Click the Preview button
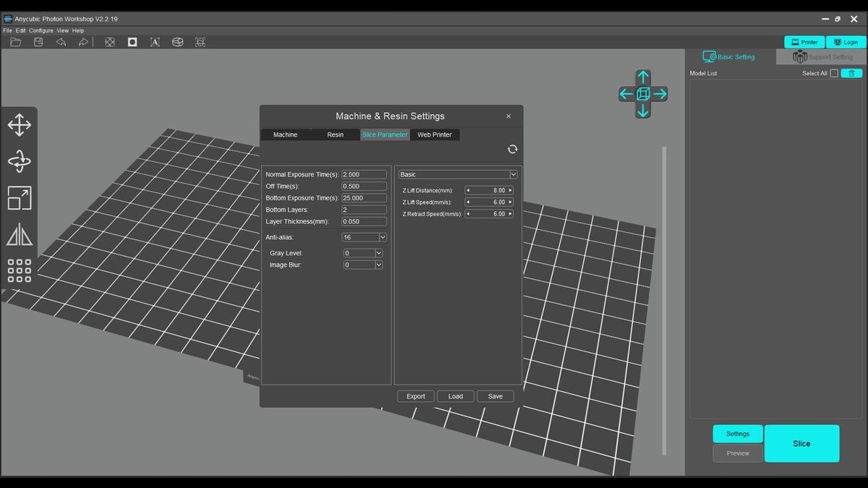The height and width of the screenshot is (488, 868). pos(738,453)
